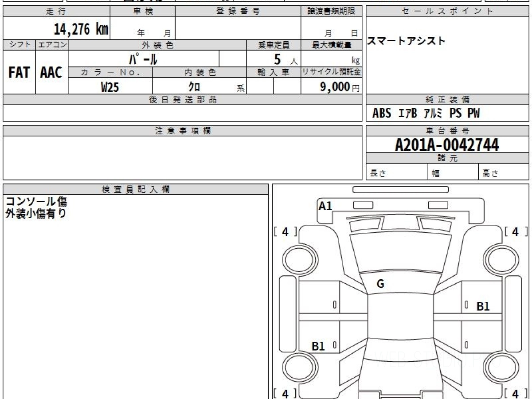The image size is (532, 399).
Task: Click the A1 damage marker on diagram
Action: pos(325,206)
